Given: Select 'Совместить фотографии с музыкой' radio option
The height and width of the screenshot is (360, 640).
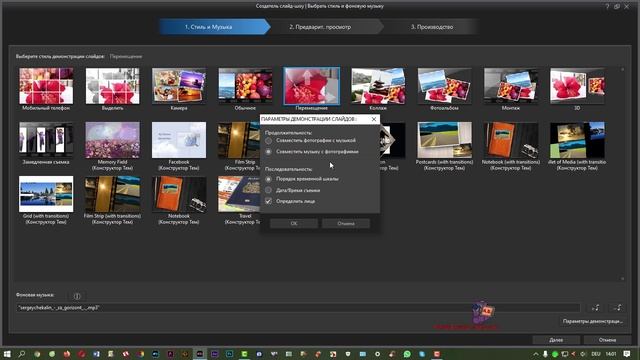Looking at the screenshot, I should tap(268, 141).
